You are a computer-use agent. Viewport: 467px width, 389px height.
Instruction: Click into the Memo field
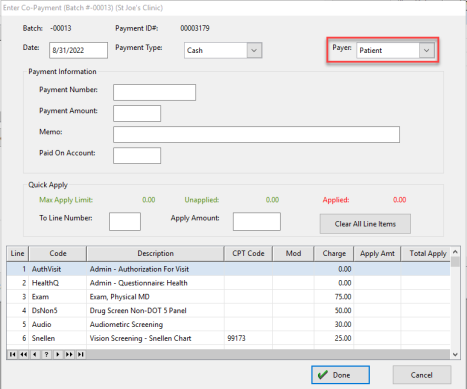pos(256,134)
